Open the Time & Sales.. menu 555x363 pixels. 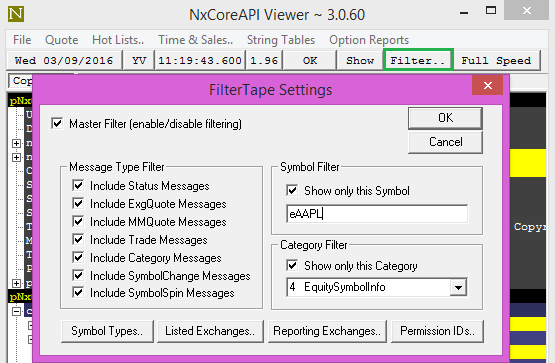pyautogui.click(x=195, y=40)
